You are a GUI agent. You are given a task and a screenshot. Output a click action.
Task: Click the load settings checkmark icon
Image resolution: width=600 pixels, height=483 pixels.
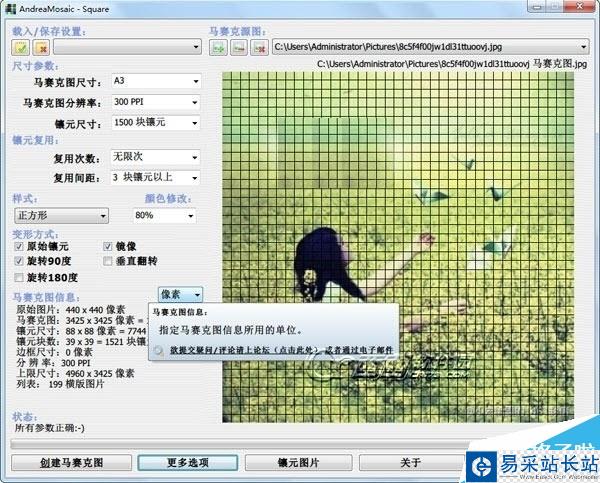[21, 47]
